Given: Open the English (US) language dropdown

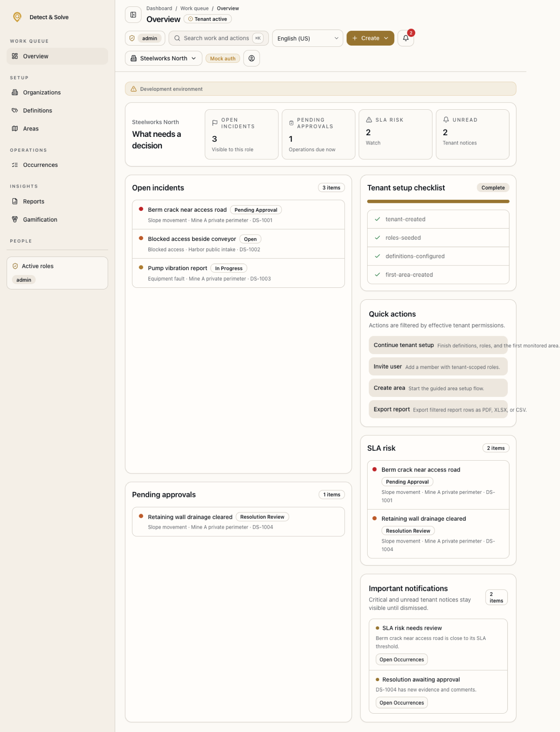Looking at the screenshot, I should 308,38.
